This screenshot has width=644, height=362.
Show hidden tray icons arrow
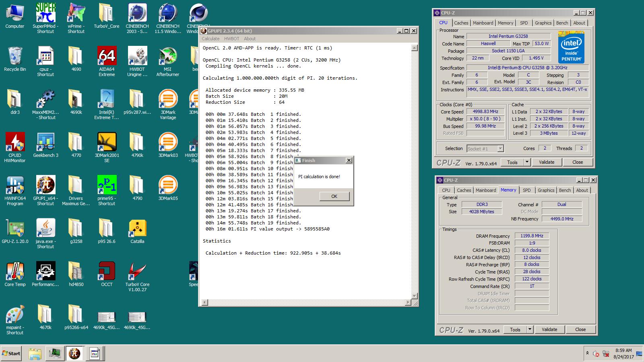pos(587,354)
